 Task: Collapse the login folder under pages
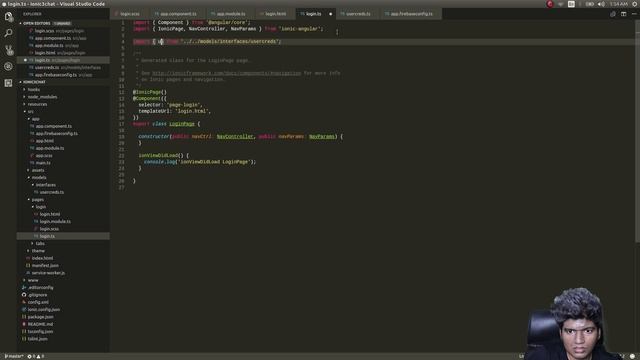[40, 207]
